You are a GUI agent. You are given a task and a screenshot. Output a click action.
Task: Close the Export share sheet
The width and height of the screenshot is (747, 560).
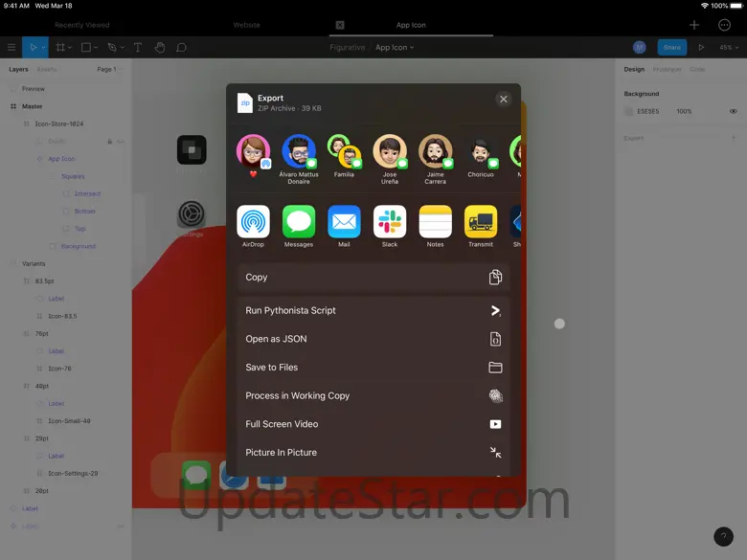tap(504, 99)
